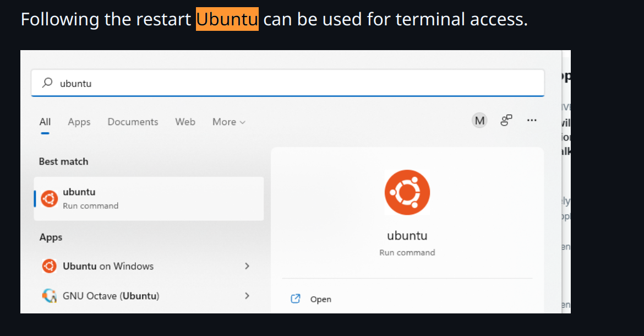Expand the Ubuntu on Windows chevron
The width and height of the screenshot is (644, 336).
click(x=247, y=266)
